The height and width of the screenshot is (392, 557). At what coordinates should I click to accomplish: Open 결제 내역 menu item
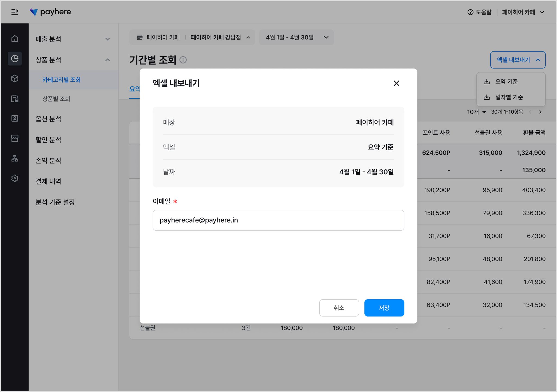click(48, 181)
